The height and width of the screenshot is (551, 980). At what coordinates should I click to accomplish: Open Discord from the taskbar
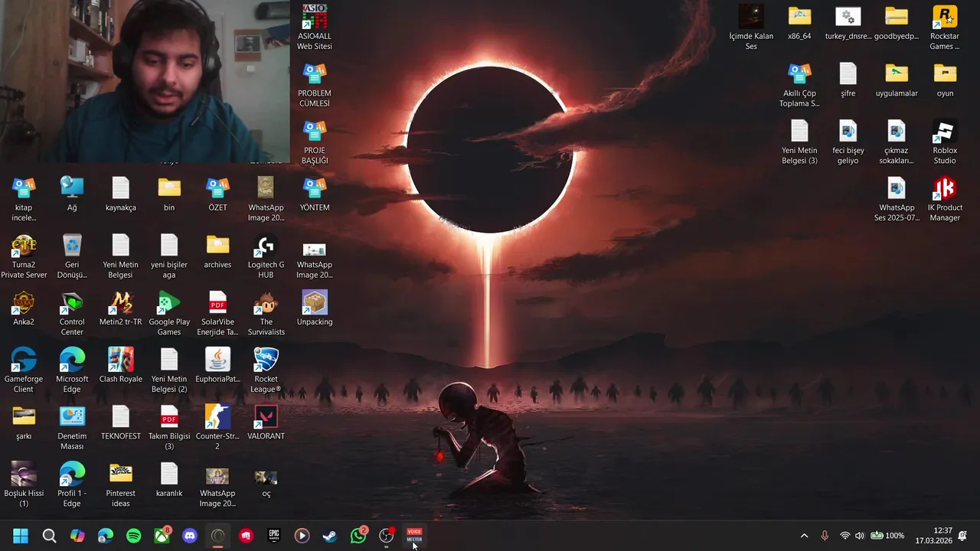tap(190, 536)
